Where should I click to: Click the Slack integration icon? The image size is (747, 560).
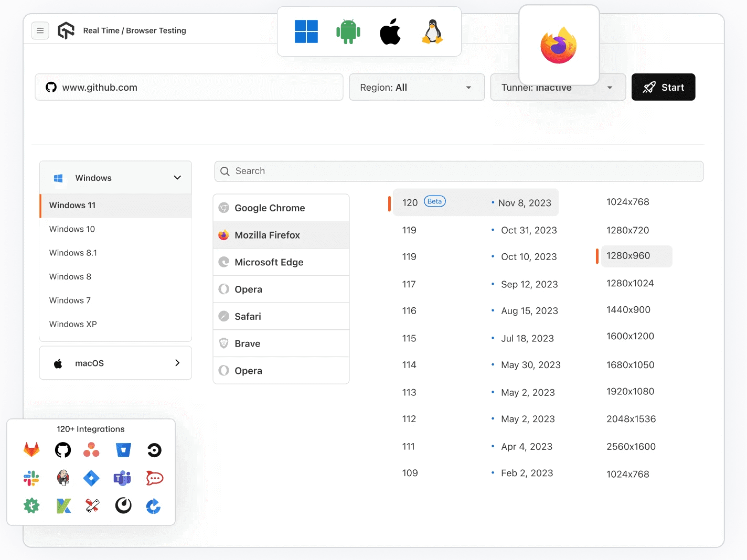(31, 478)
